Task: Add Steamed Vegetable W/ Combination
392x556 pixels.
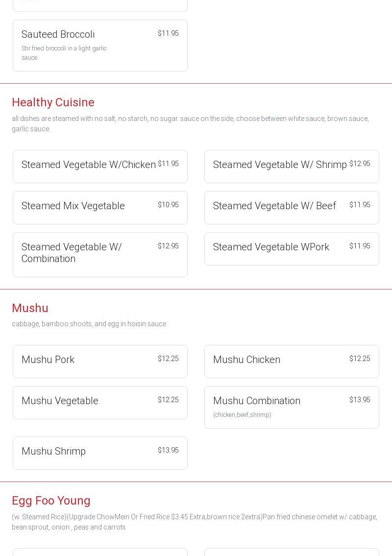Action: pos(100,255)
